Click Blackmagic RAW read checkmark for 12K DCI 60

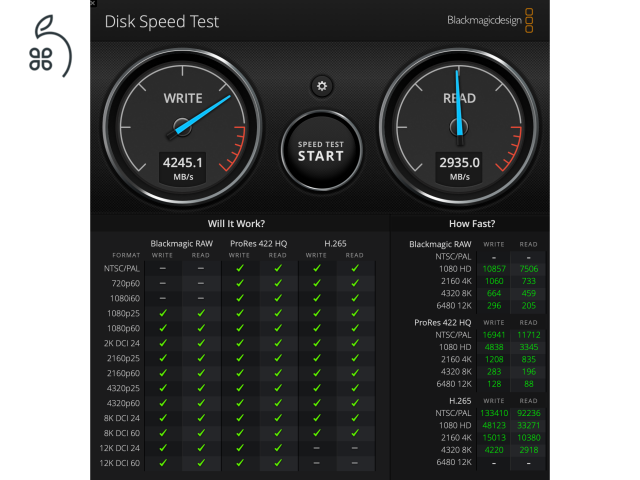[x=201, y=463]
